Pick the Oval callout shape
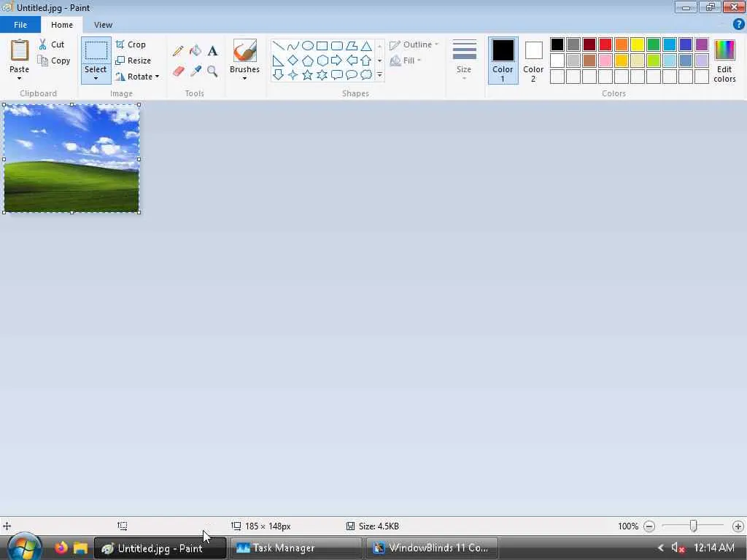 [352, 75]
